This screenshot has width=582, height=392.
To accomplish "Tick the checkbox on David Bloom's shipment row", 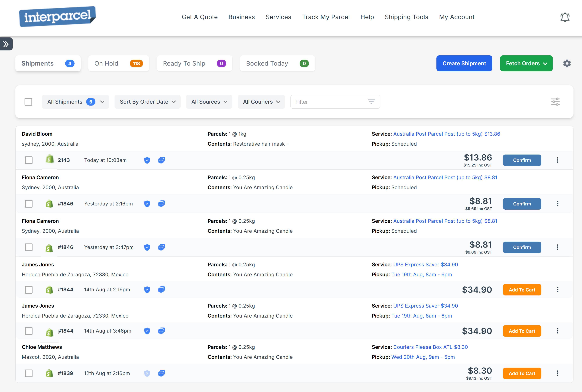I will [x=28, y=160].
